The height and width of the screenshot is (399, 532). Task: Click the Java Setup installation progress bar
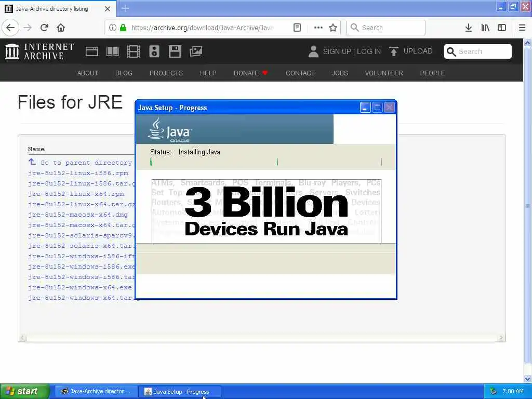point(266,162)
